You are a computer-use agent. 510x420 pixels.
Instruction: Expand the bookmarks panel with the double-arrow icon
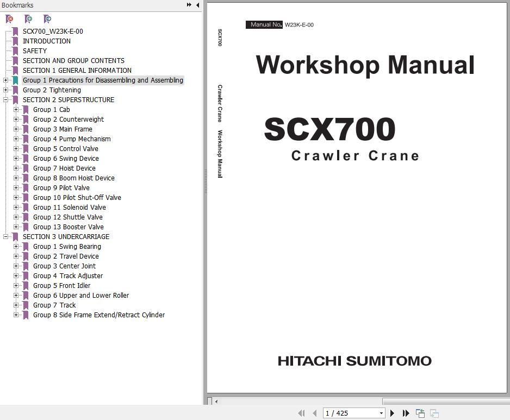point(189,5)
